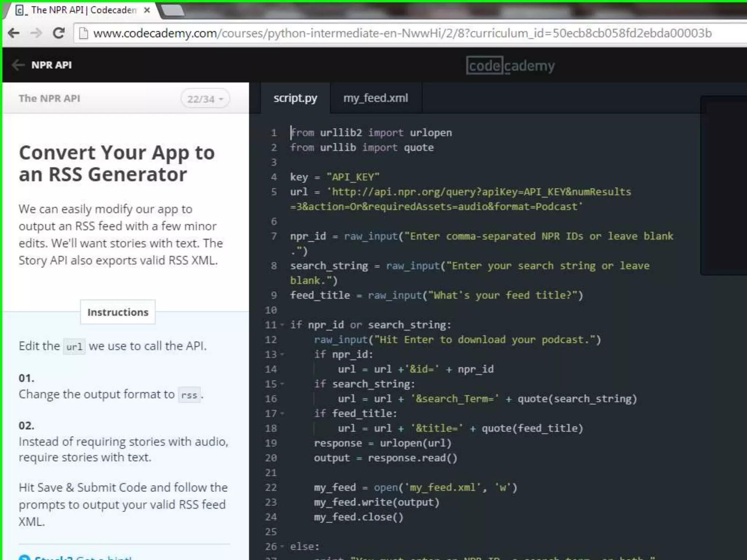Close the NPR API browser tab

coord(147,10)
